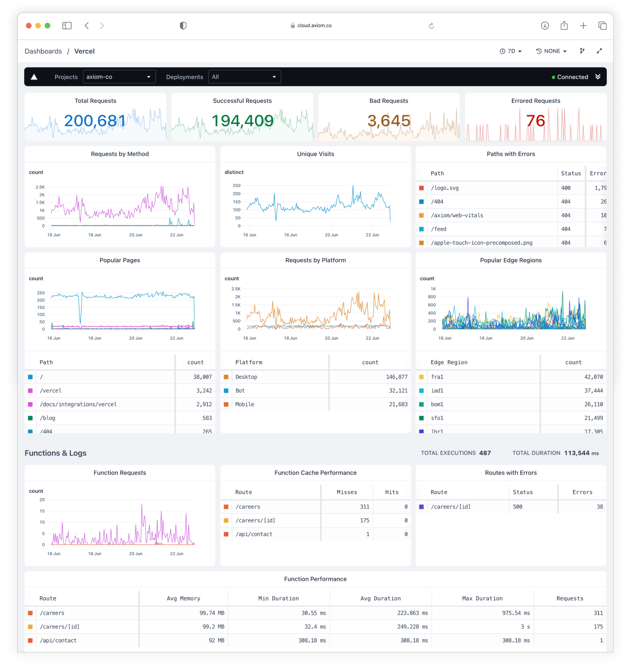Click the Errored Requests 76 card
The width and height of the screenshot is (631, 672).
point(536,117)
